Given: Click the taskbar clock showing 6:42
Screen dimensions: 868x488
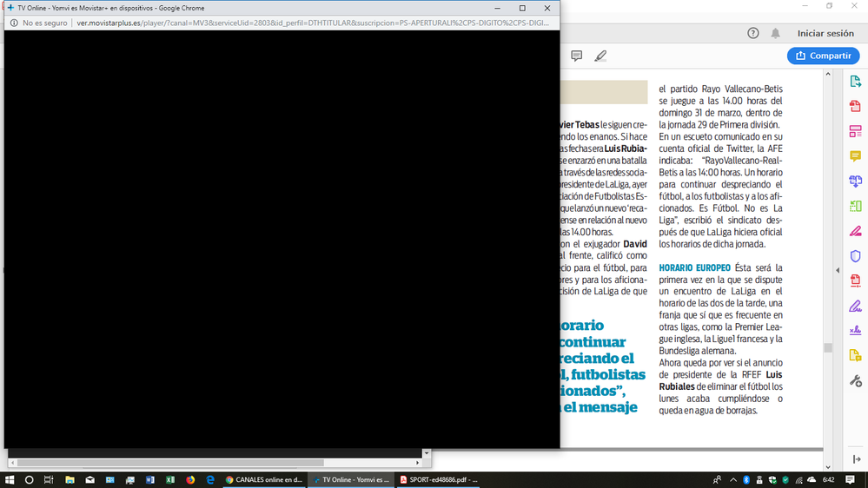Looking at the screenshot, I should [828, 479].
